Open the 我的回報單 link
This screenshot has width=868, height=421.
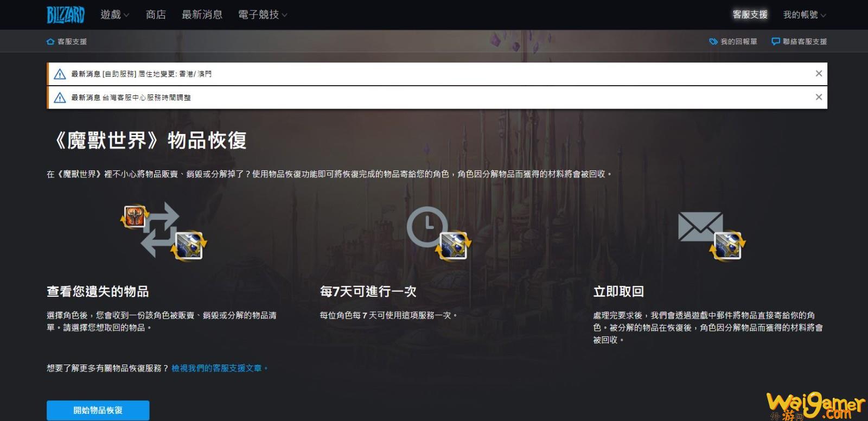(738, 41)
